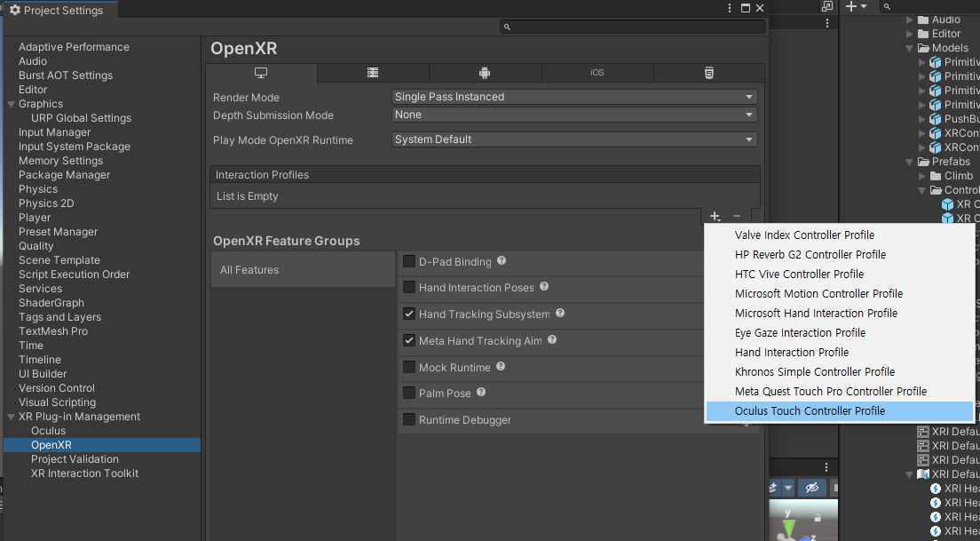Select HP Reverb G2 Controller Profile
The width and height of the screenshot is (980, 541).
point(840,255)
